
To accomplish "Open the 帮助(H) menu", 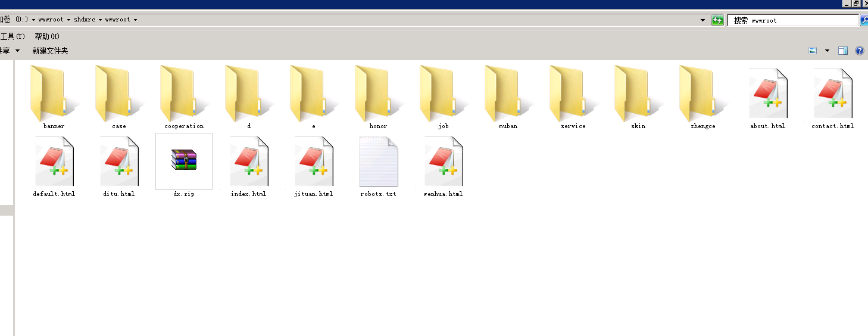I will point(47,36).
